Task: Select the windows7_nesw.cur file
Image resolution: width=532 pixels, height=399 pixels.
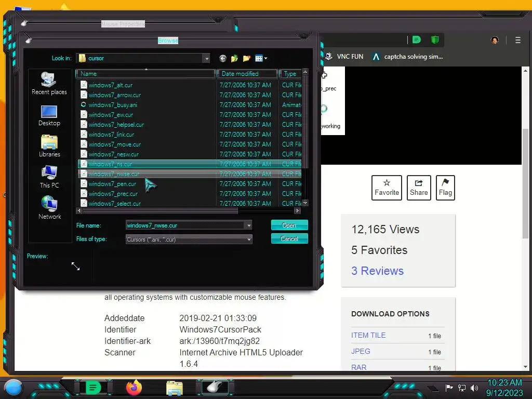Action: 190,154
